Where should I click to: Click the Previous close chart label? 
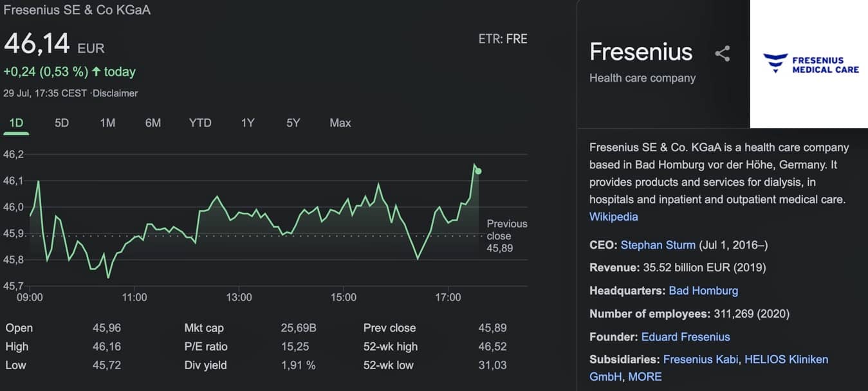[x=506, y=235]
